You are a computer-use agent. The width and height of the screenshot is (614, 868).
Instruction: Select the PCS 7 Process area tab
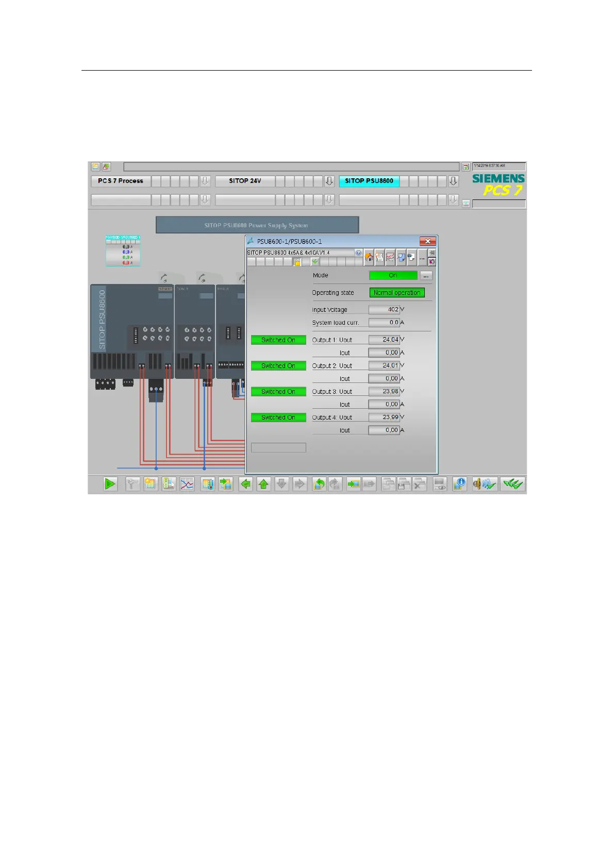tap(121, 181)
